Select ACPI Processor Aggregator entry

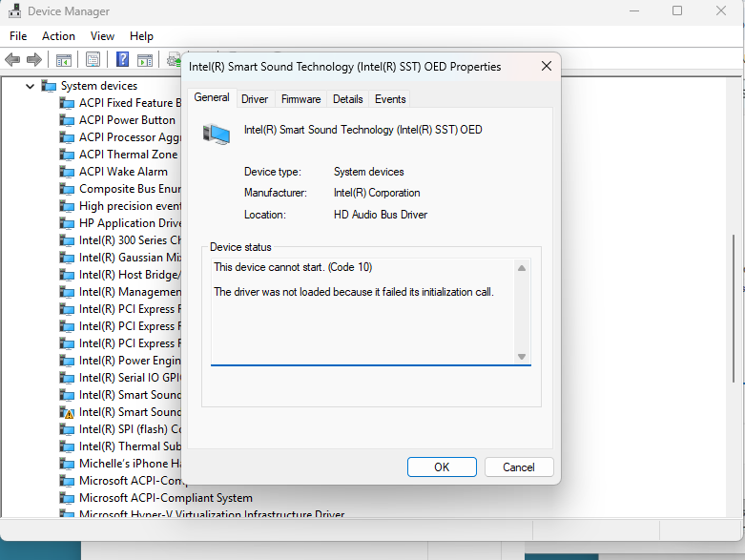click(x=130, y=137)
